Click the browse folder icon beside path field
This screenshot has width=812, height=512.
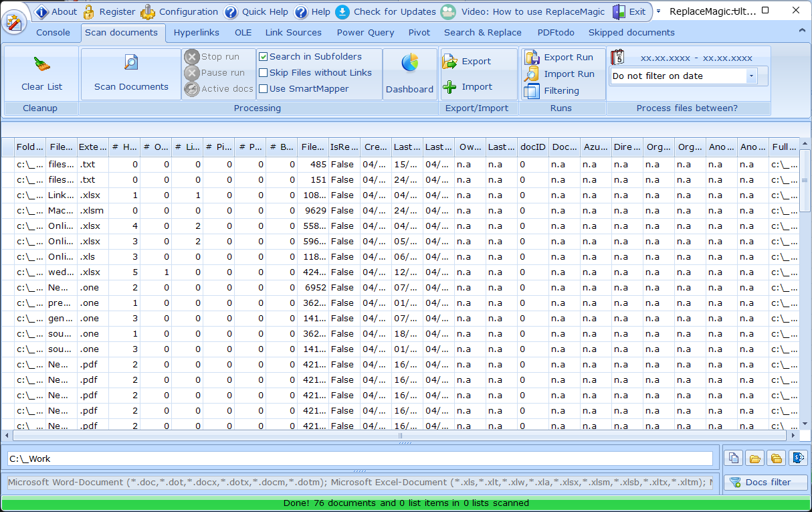[x=755, y=458]
